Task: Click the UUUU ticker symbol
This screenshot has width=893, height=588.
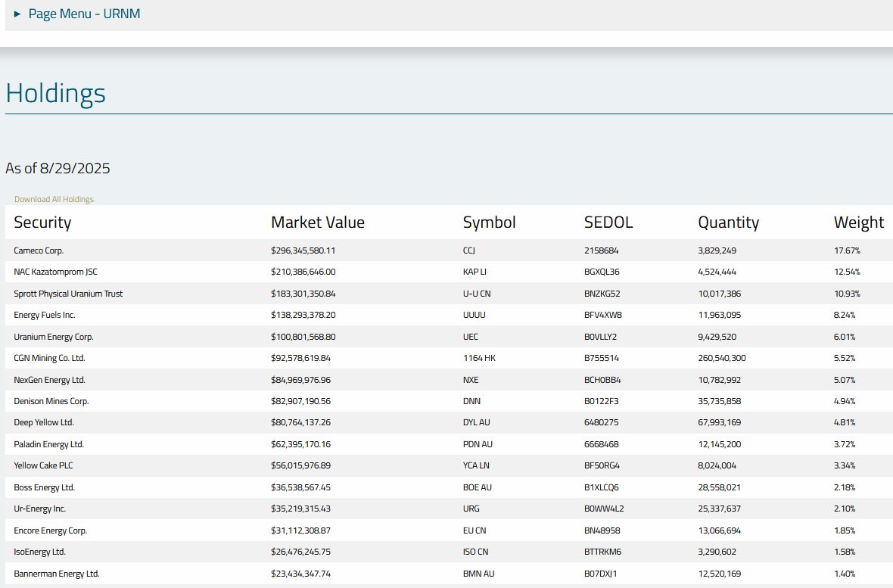Action: (475, 315)
